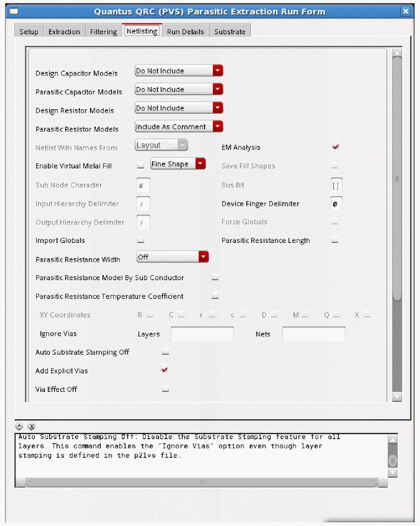Click the Output Hierarchy Delimiter field
Viewport: 420px width, 526px height.
(x=143, y=223)
